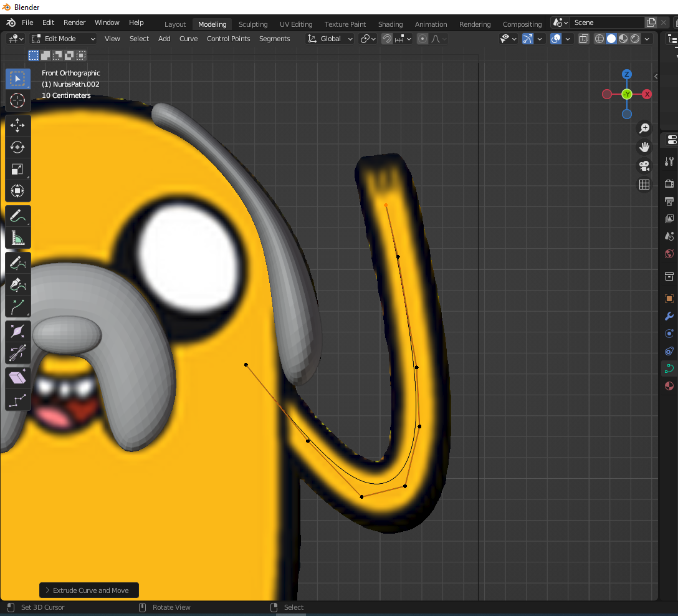Pick the Curve Pen tool
The image size is (678, 616).
coord(17,284)
